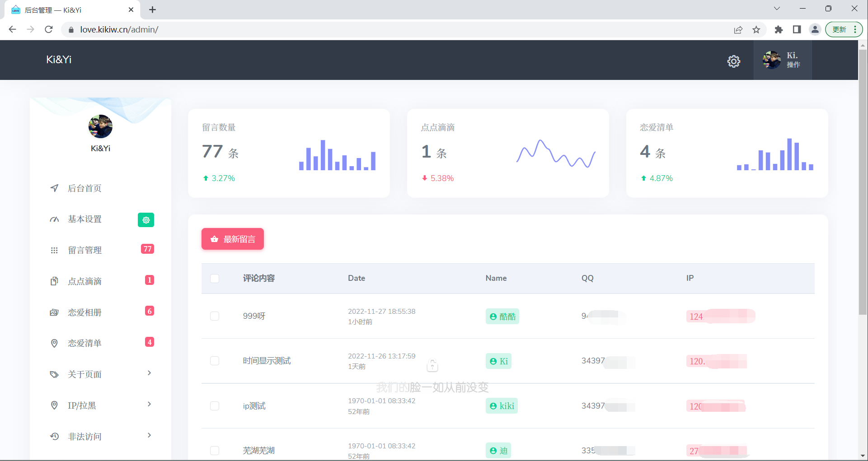
Task: Bookmark this page with the star icon
Action: [x=756, y=30]
